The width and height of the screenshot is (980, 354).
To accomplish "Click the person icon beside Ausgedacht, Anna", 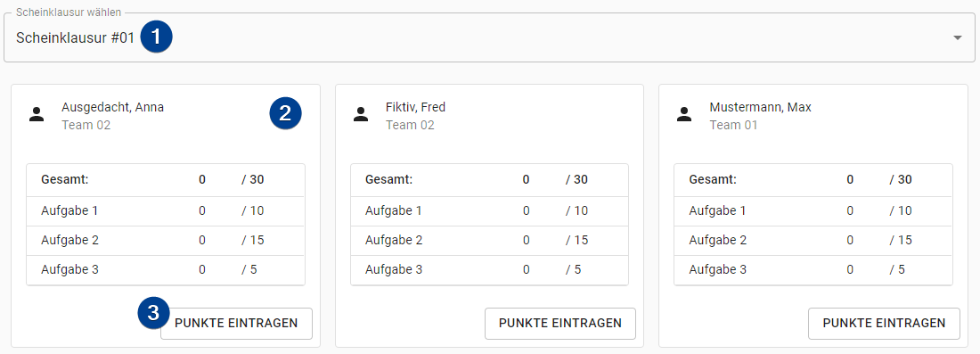I will (37, 114).
